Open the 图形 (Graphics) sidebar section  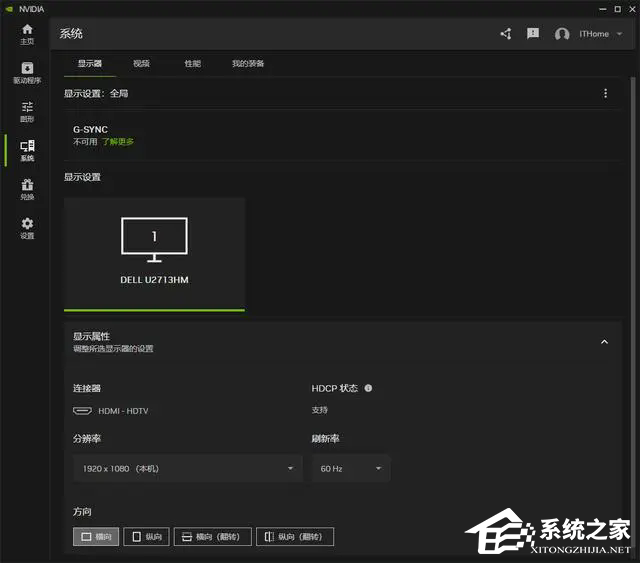pyautogui.click(x=27, y=112)
